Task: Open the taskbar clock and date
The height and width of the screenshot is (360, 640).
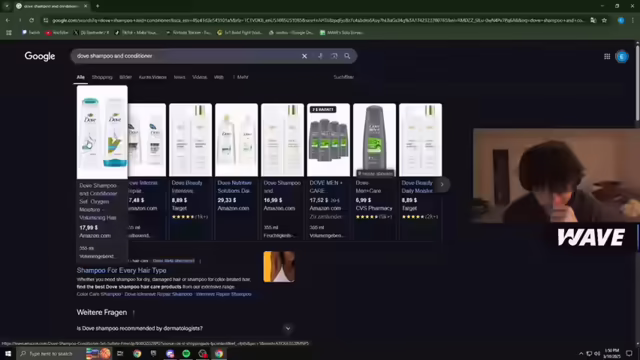Action: 612,353
